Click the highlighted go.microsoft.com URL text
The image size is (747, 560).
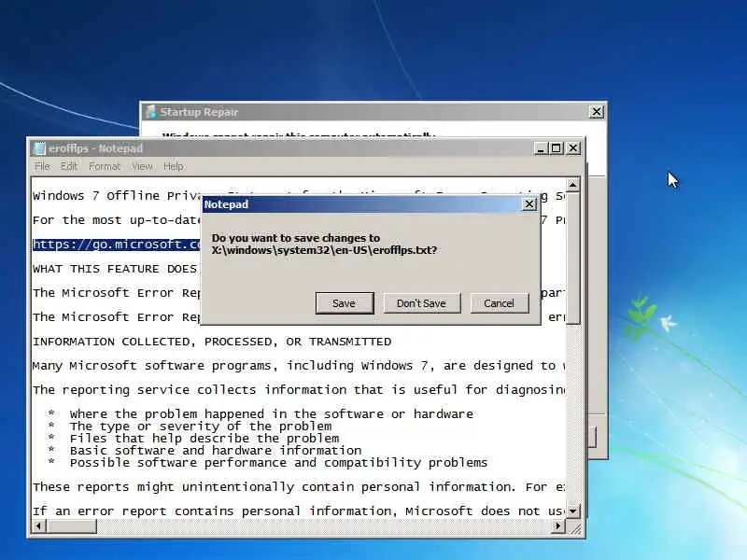pos(116,245)
